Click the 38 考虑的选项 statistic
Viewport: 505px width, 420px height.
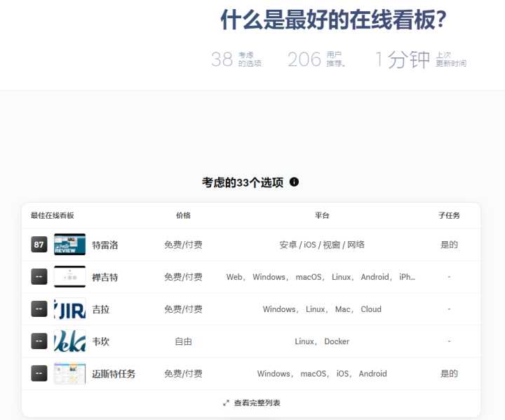[236, 60]
